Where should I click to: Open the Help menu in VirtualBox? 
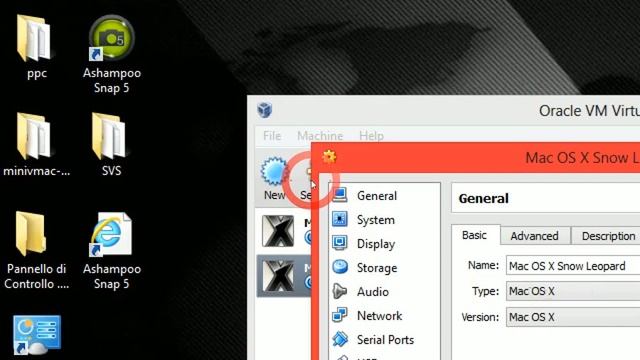click(x=371, y=136)
